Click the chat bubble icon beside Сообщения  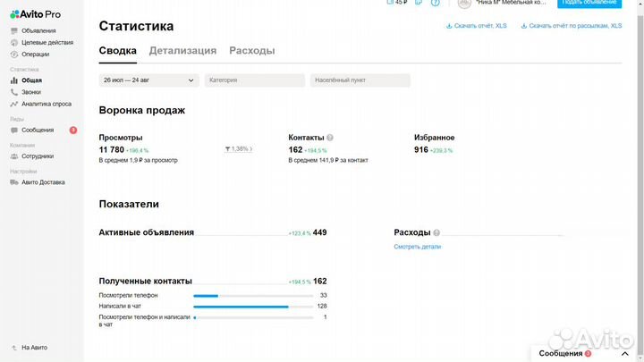14,130
